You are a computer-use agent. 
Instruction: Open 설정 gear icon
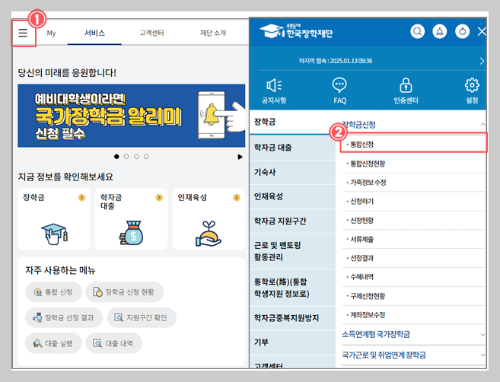[472, 91]
